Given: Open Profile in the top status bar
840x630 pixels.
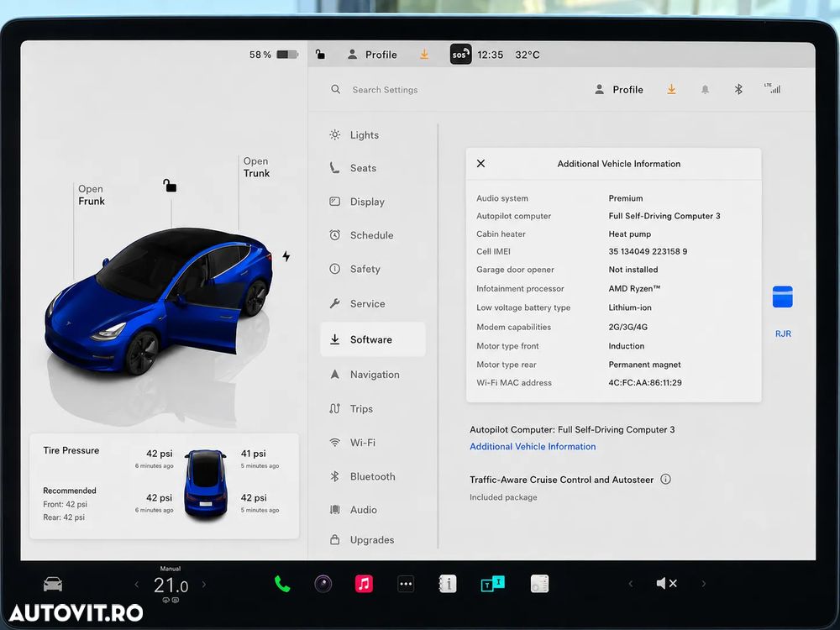Looking at the screenshot, I should click(x=372, y=55).
